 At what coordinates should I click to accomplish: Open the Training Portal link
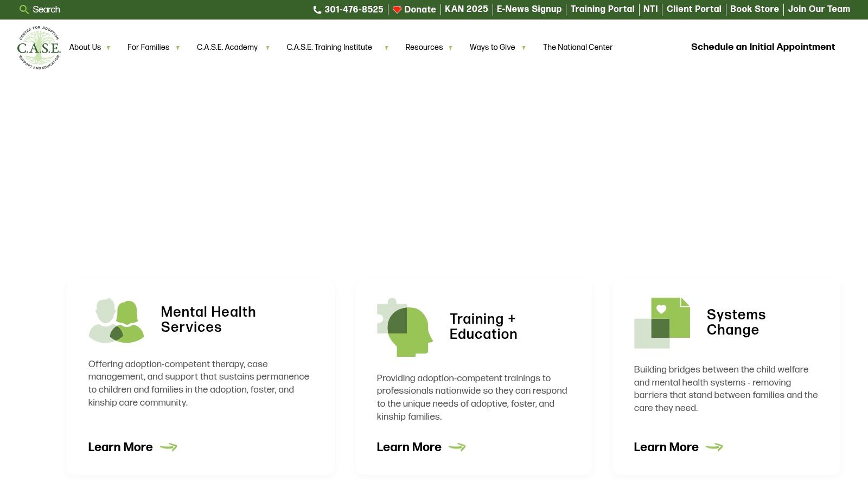602,9
